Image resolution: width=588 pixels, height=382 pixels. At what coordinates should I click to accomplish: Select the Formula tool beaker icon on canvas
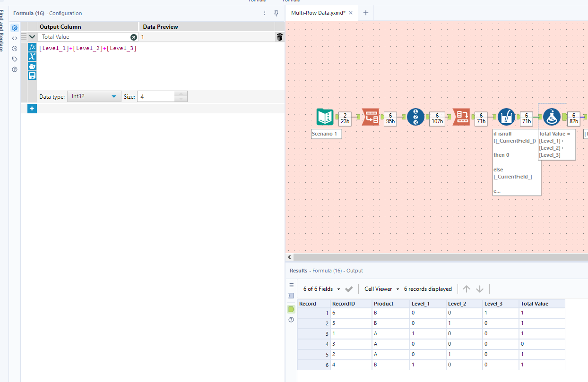tap(552, 117)
